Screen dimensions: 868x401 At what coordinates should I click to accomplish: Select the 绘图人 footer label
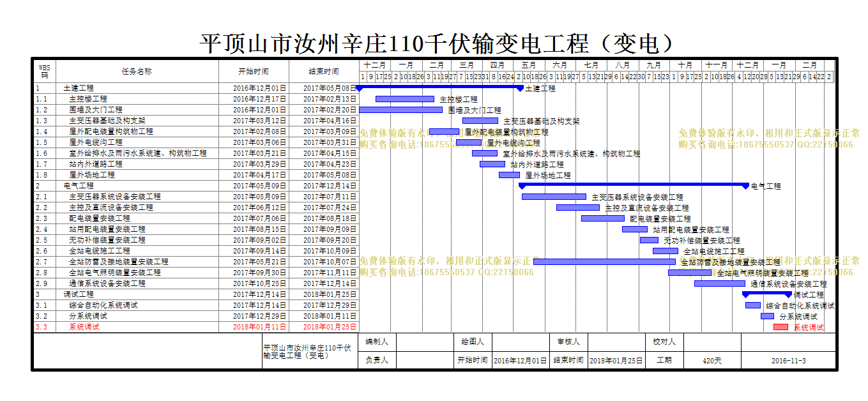pos(473,342)
